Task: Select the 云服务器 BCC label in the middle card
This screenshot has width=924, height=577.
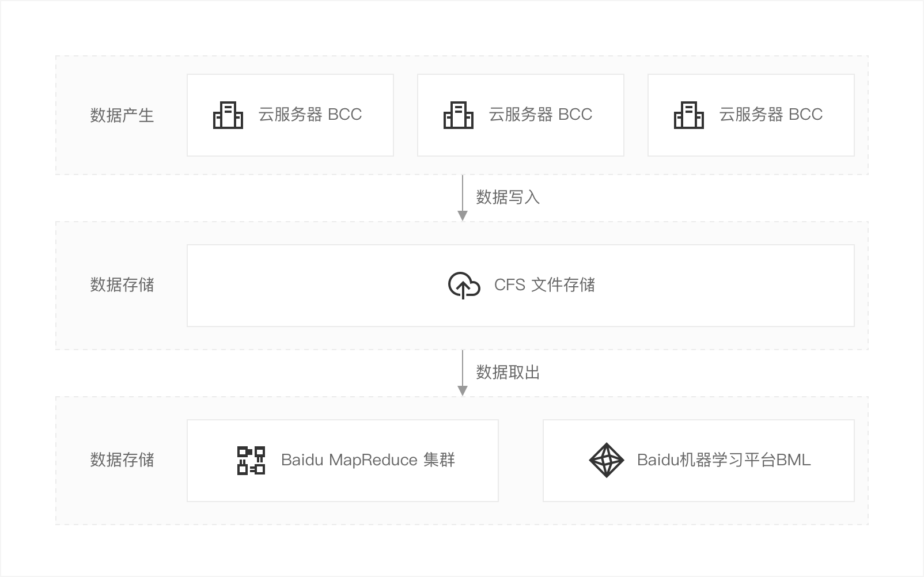Action: click(x=540, y=115)
